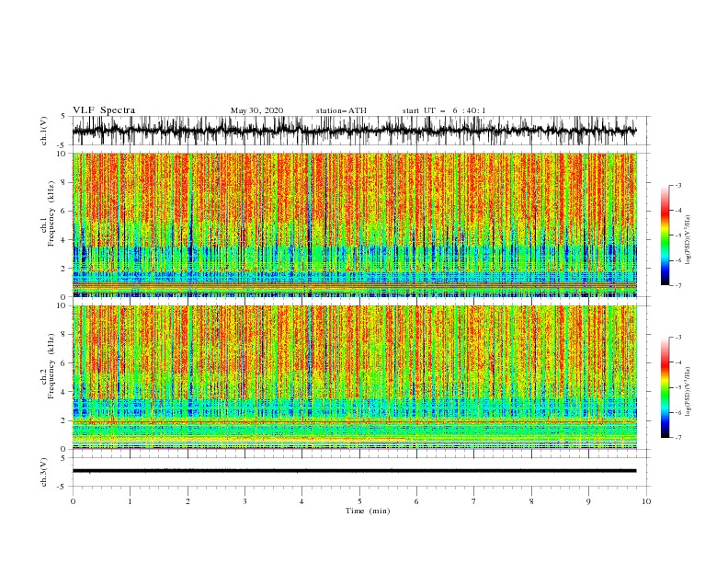
Task: Select the date May 30, 2020
Action: click(x=256, y=110)
